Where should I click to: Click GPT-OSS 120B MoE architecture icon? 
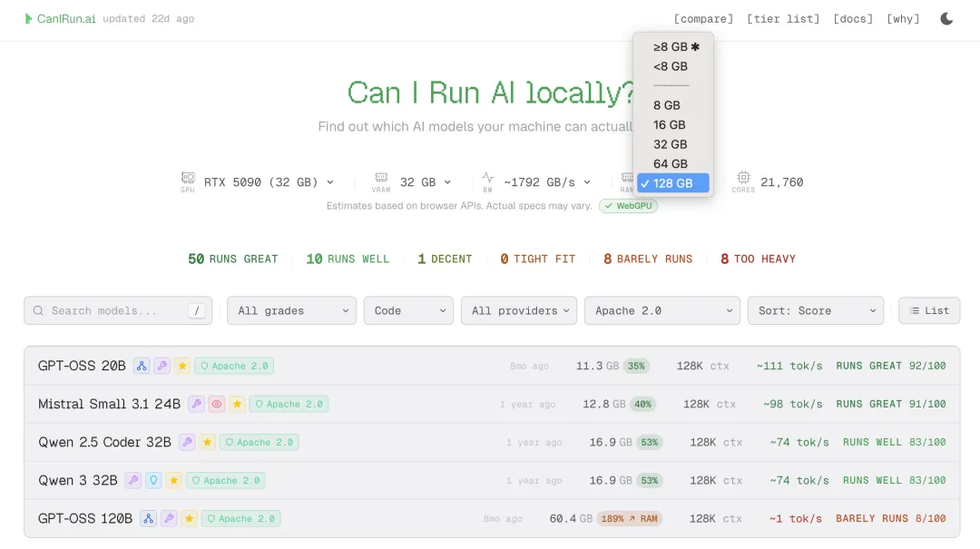click(x=148, y=518)
